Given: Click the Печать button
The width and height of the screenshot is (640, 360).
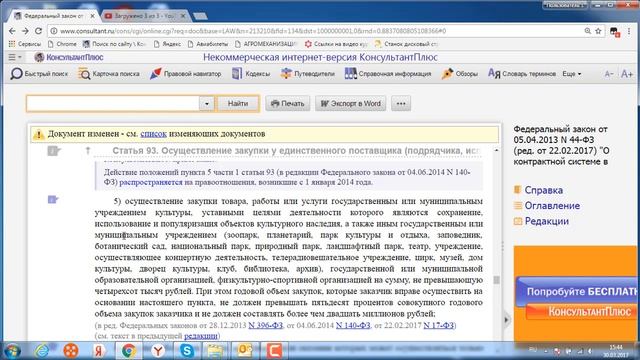Looking at the screenshot, I should [288, 104].
